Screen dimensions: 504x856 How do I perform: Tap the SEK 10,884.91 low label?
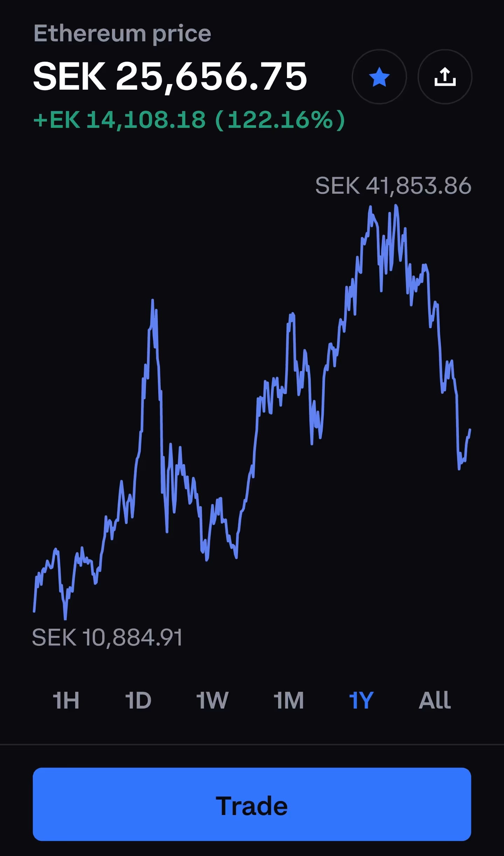click(x=107, y=637)
